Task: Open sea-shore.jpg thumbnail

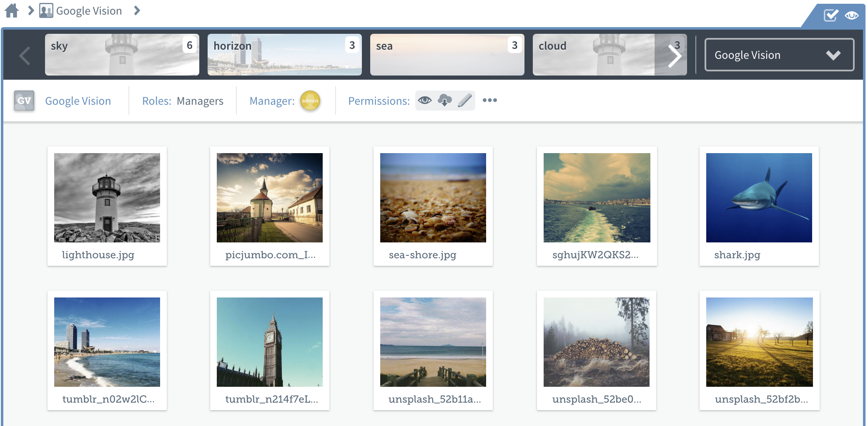Action: tap(433, 198)
